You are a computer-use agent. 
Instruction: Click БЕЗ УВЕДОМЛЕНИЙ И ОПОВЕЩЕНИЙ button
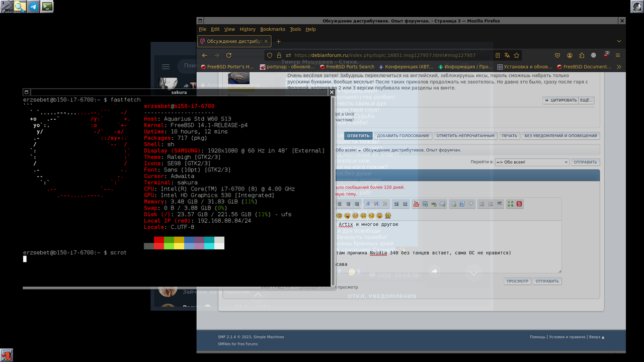(561, 136)
